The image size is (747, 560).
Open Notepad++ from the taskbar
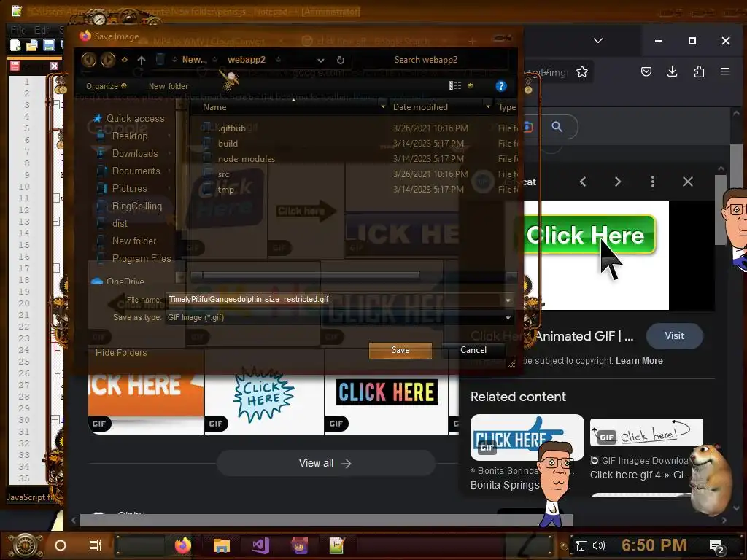click(337, 545)
